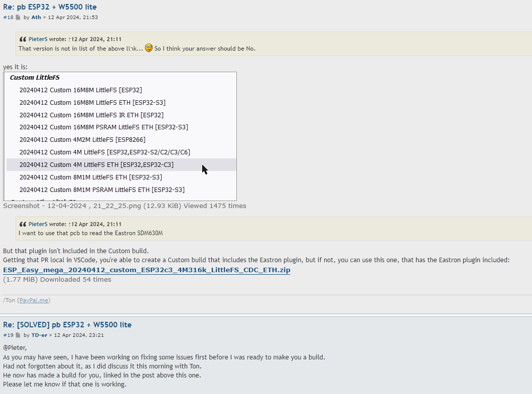Select '20240412 Custom 16M8M LittleFS [ESP32]'
Image resolution: width=532 pixels, height=394 pixels.
[x=81, y=90]
